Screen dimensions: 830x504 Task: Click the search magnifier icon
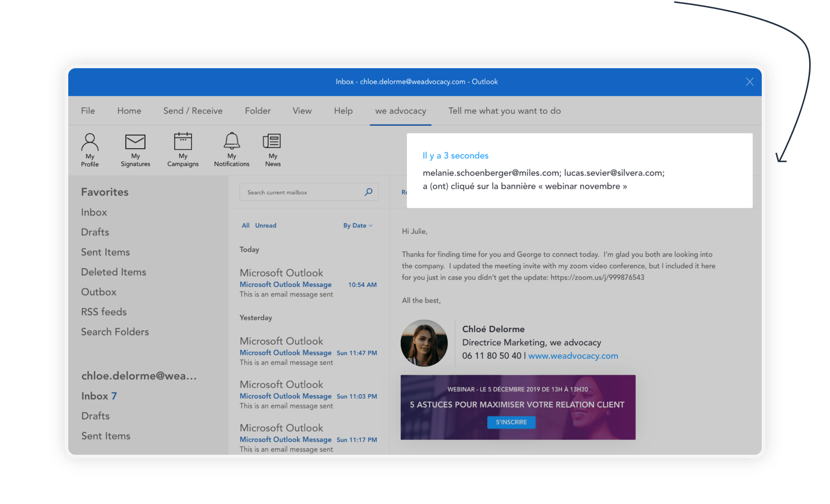(369, 192)
